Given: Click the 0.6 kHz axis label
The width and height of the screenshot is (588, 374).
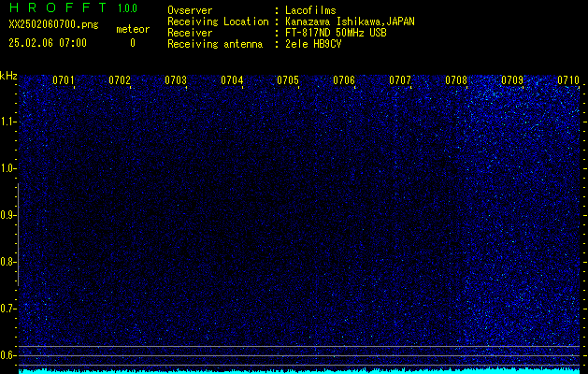Looking at the screenshot, I should pyautogui.click(x=7, y=355).
